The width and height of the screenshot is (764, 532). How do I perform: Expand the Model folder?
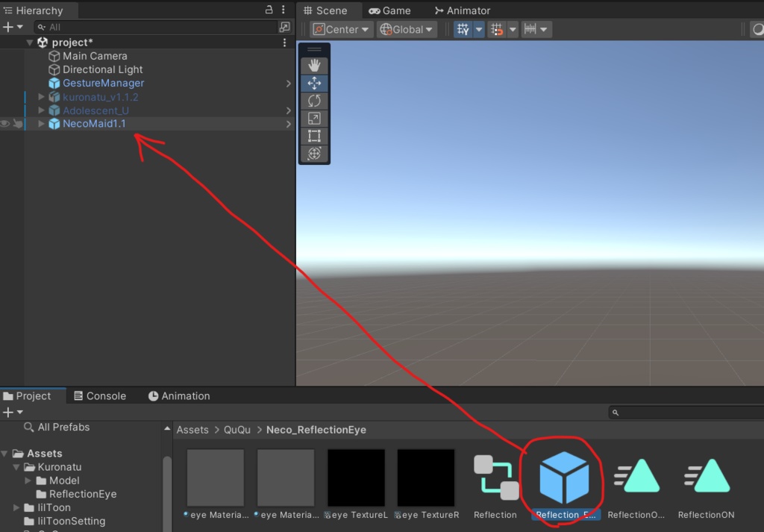(28, 481)
